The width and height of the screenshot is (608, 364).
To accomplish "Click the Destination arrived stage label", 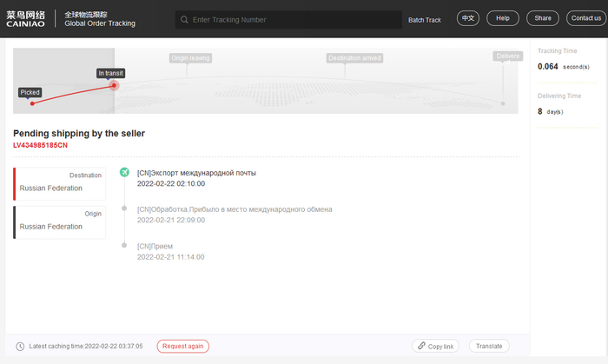I will 354,58.
